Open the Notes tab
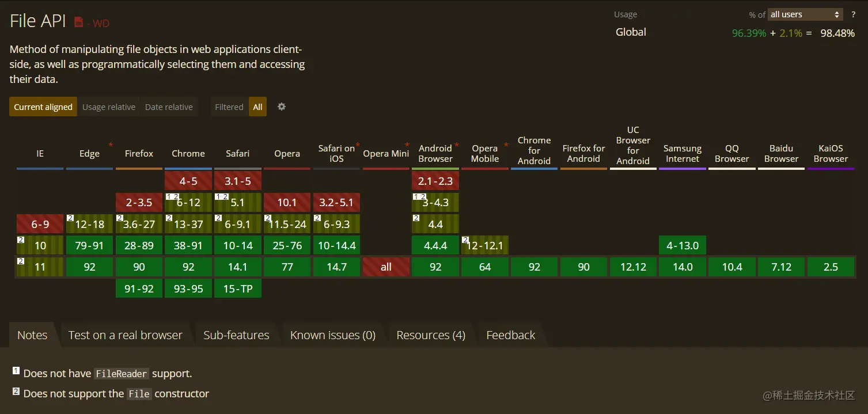Screen dimensions: 868x414 click(32, 335)
